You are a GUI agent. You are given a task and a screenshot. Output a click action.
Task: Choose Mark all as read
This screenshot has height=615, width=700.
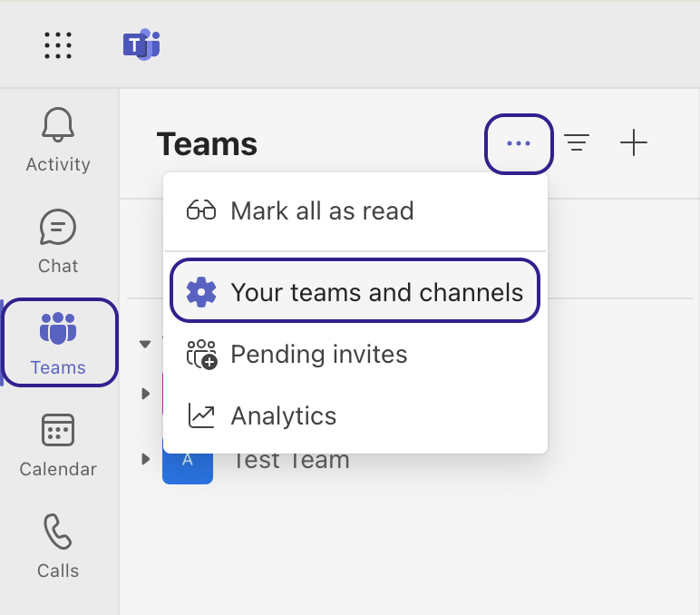pos(355,211)
